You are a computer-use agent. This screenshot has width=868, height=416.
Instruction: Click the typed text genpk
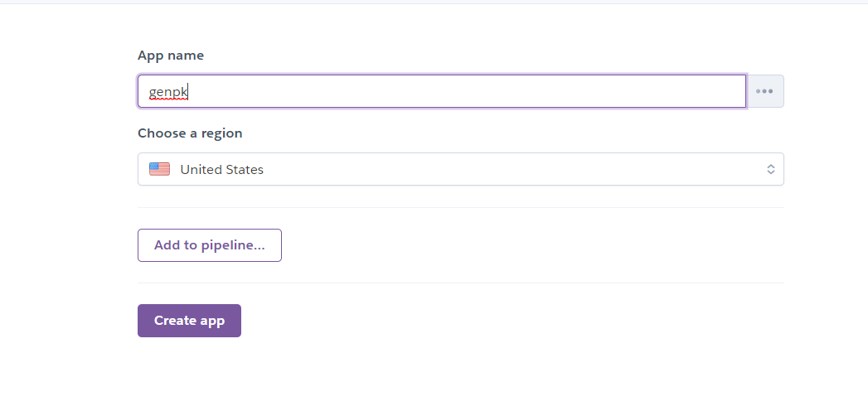point(168,92)
